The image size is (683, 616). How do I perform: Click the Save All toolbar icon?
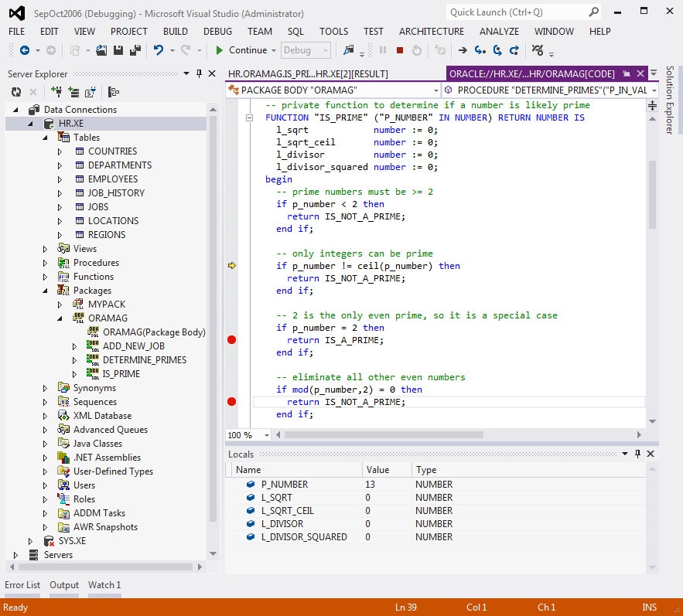point(135,50)
